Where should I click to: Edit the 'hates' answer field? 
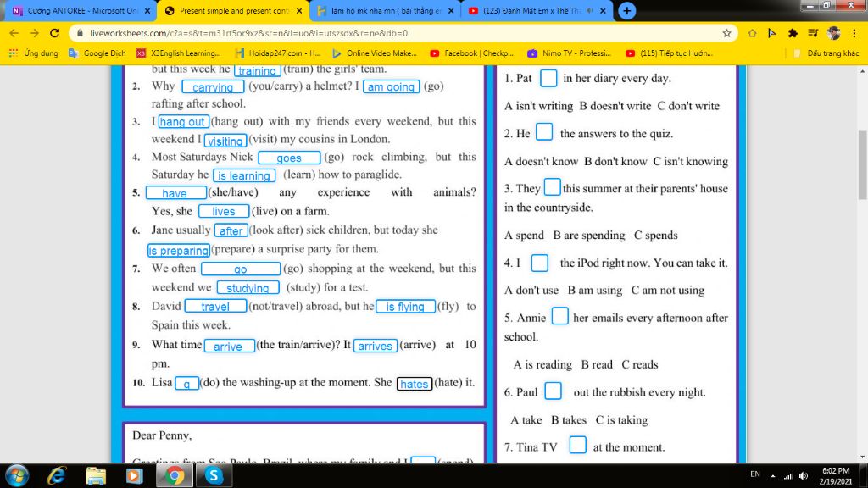click(x=414, y=384)
